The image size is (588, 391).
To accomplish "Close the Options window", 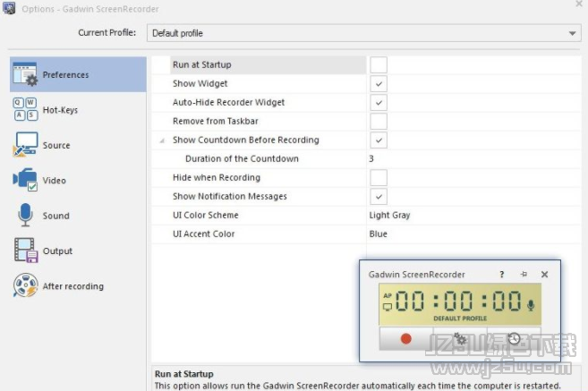I will (579, 4).
